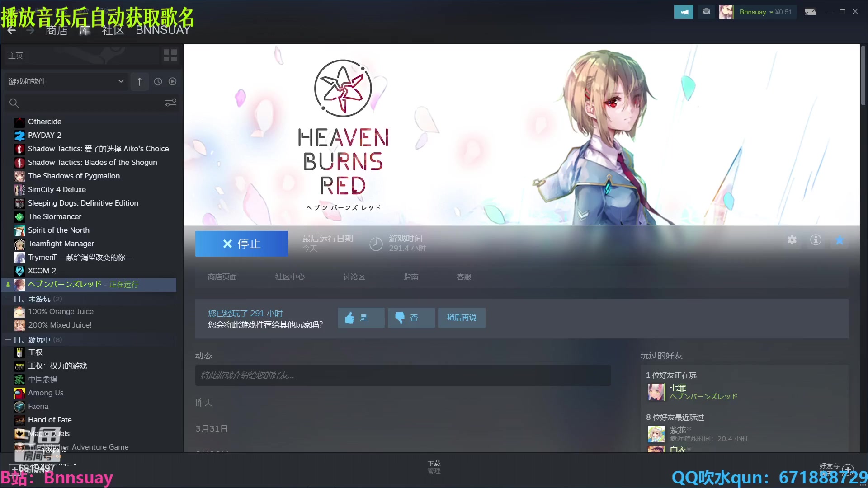Open the 社区 menu
This screenshot has height=488, width=868.
(x=113, y=30)
